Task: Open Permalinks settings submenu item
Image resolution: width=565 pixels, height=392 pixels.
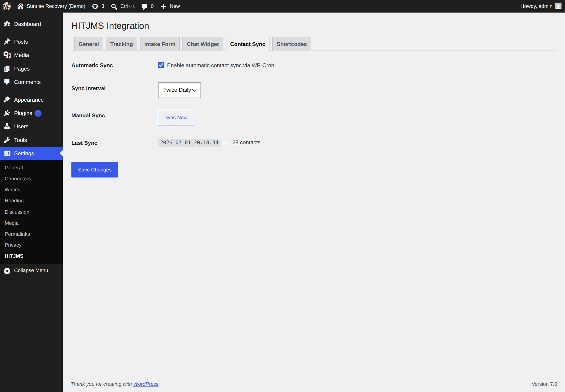Action: 17,234
